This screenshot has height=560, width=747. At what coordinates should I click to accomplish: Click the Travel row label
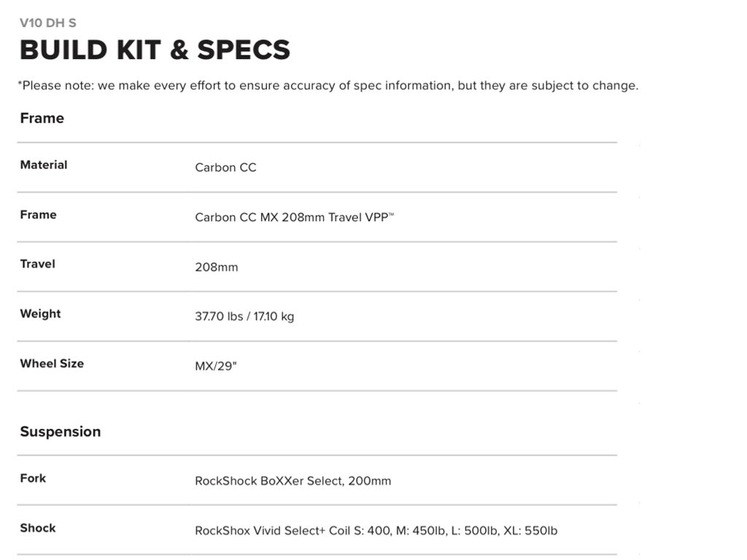37,264
